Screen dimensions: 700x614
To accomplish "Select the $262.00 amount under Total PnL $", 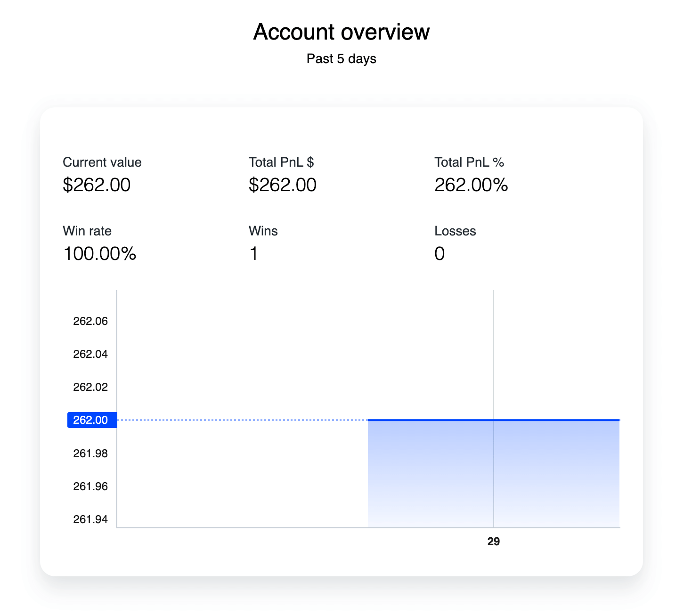I will tap(282, 185).
